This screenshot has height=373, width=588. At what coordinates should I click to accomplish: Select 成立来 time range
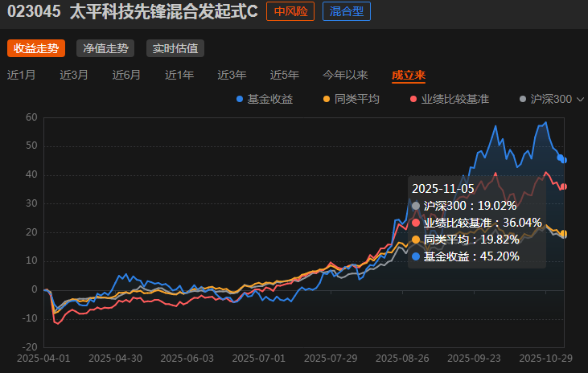409,76
